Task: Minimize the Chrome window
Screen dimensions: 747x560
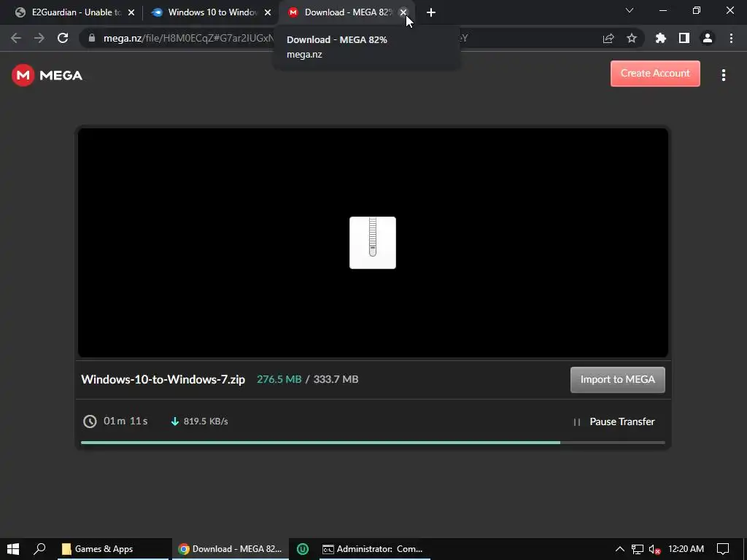Action: pos(662,10)
